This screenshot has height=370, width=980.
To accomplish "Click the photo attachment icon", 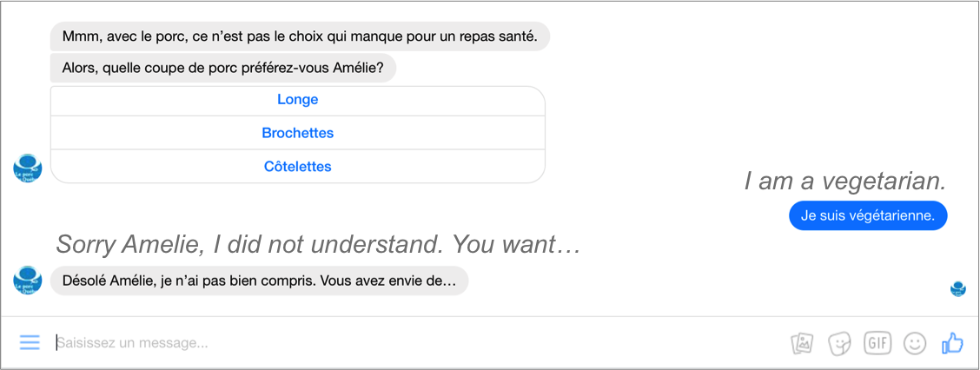I will tap(802, 343).
